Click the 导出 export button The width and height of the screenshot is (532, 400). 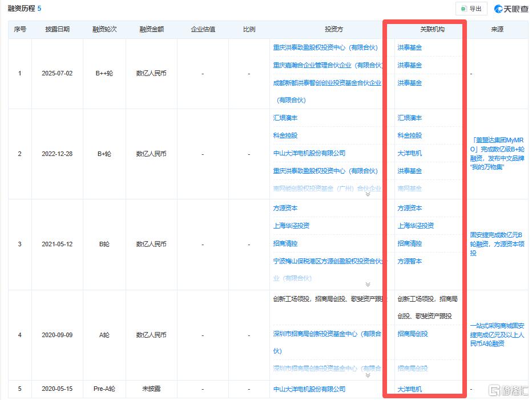(471, 9)
